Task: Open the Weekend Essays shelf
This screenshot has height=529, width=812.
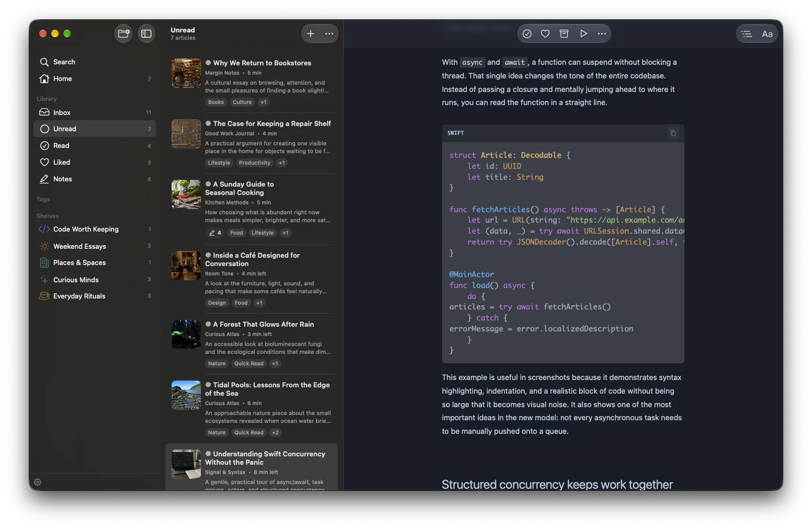Action: [x=95, y=246]
